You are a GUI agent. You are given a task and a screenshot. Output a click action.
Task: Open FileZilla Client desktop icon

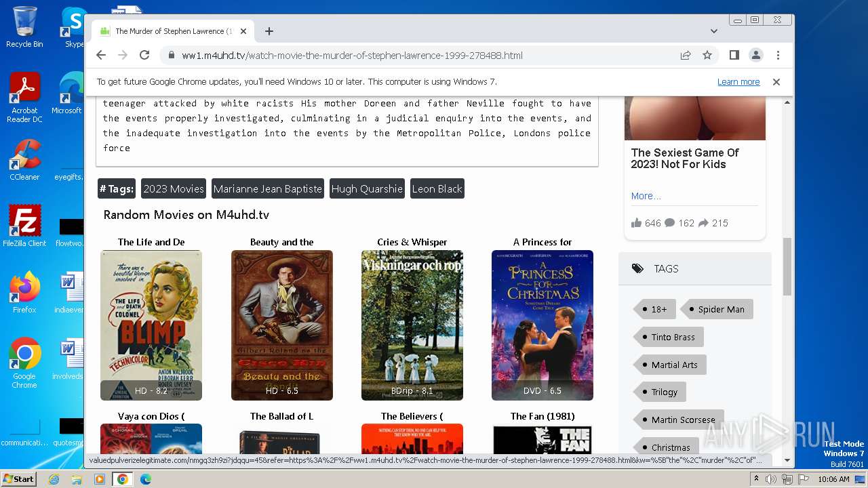click(24, 226)
